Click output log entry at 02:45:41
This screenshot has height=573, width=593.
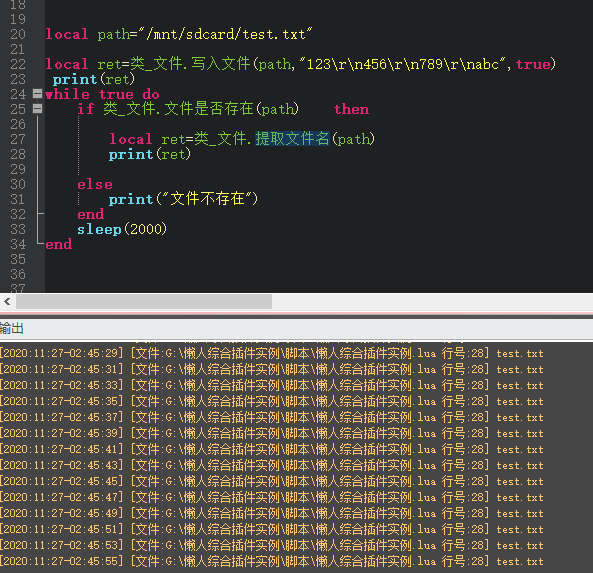pos(272,449)
